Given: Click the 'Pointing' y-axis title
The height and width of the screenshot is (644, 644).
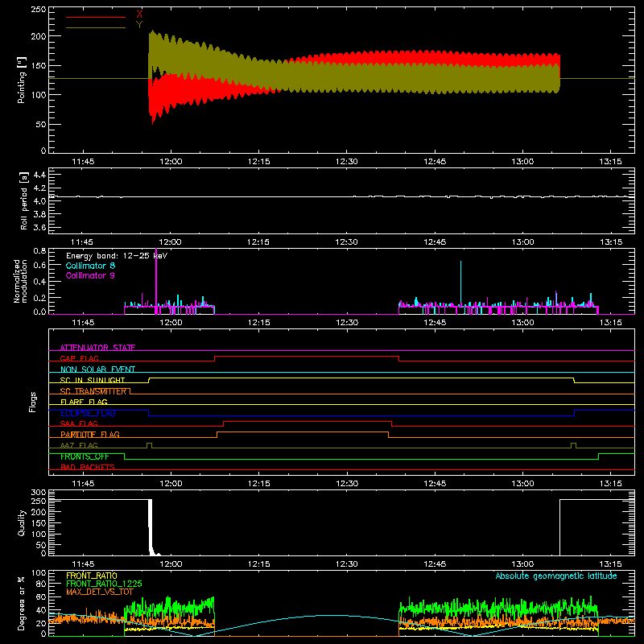Looking at the screenshot, I should click(22, 80).
